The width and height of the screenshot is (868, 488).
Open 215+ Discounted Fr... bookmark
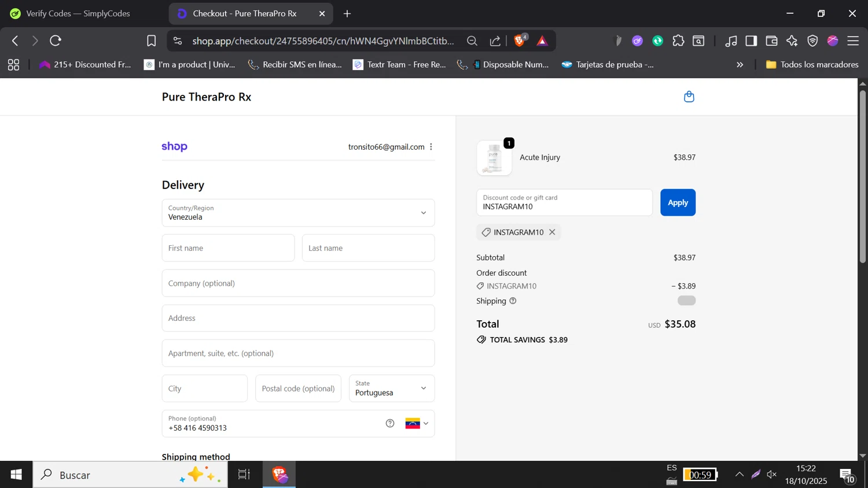[85, 65]
